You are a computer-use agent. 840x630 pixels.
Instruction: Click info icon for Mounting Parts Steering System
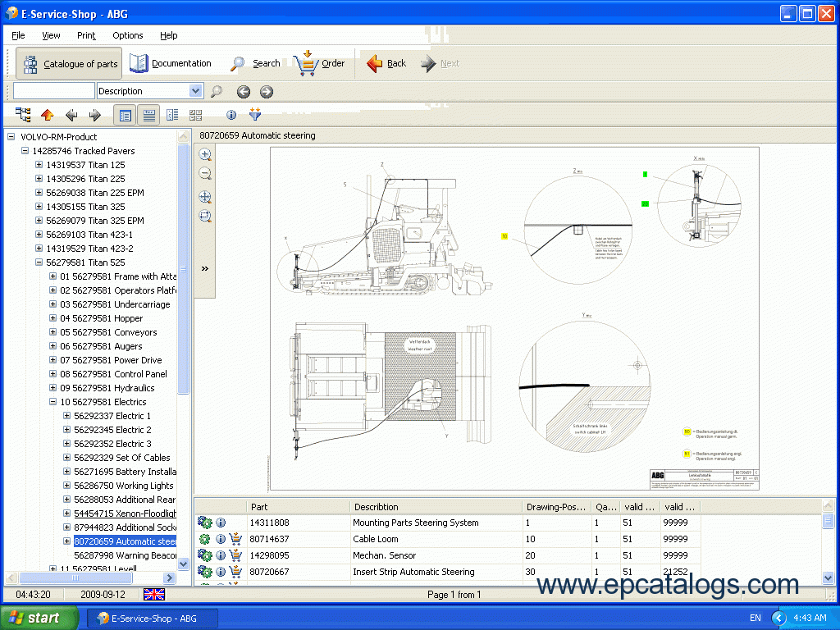(221, 523)
